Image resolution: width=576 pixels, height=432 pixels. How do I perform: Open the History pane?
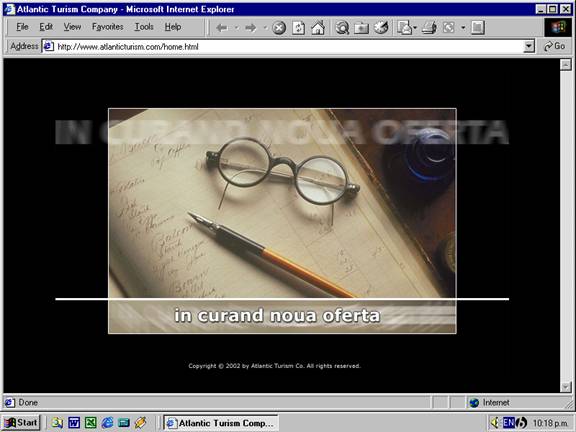click(381, 28)
